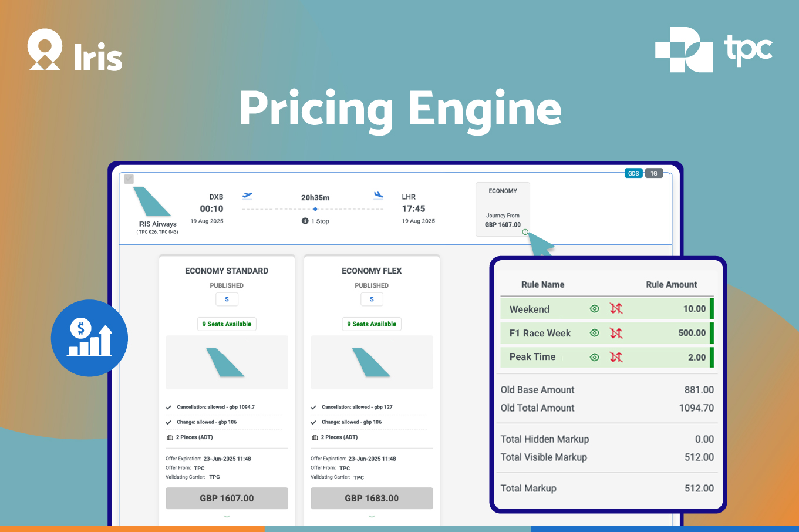Screen dimensions: 799x532
Task: Click 'Change: allowed - gbp 106' in Economy Standard
Action: 207,422
